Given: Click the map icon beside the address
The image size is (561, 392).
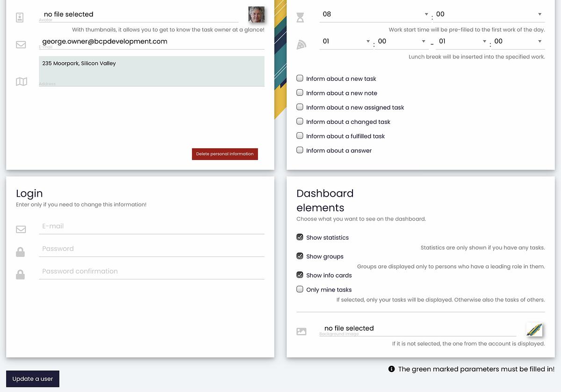Looking at the screenshot, I should (22, 82).
